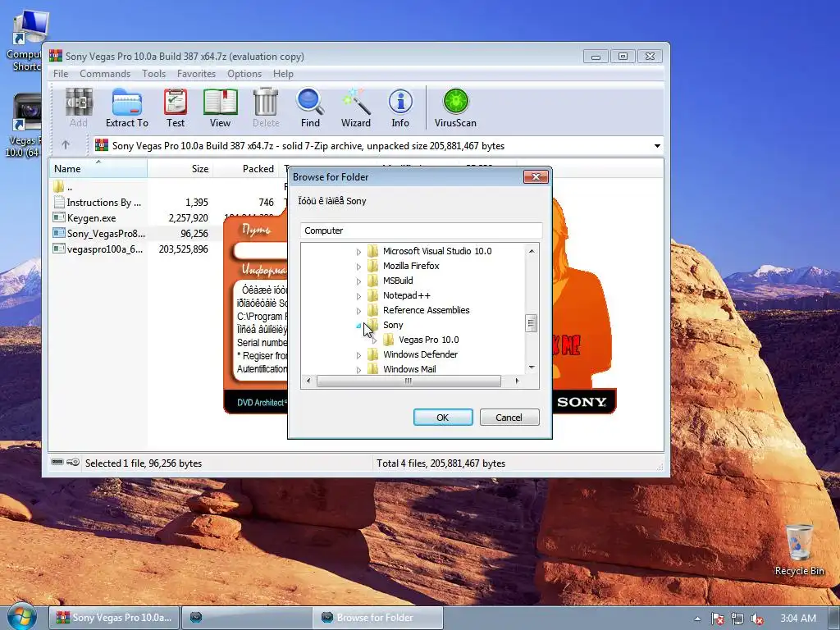Click the network tray icon
This screenshot has width=840, height=630.
tap(737, 619)
